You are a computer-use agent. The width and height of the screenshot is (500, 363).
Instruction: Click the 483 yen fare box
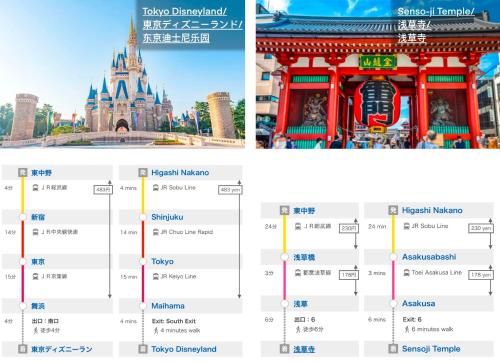pyautogui.click(x=230, y=190)
